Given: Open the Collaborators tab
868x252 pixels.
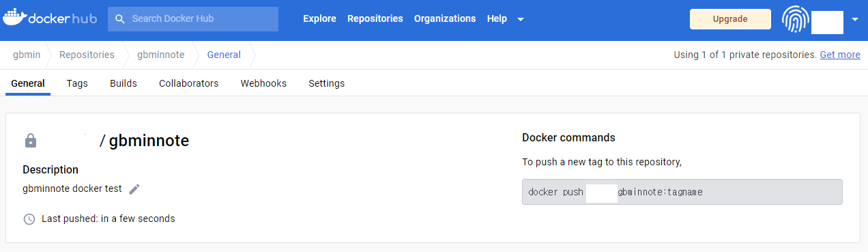Looking at the screenshot, I should pyautogui.click(x=188, y=83).
